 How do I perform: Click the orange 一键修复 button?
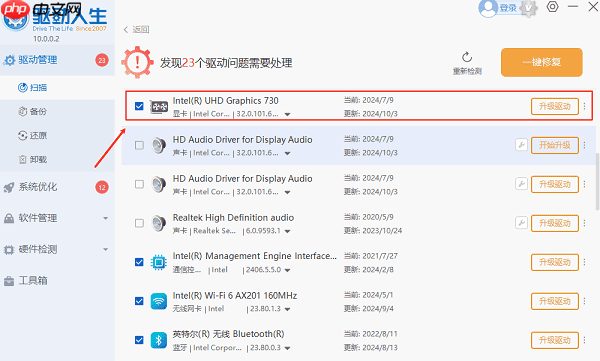pos(541,62)
